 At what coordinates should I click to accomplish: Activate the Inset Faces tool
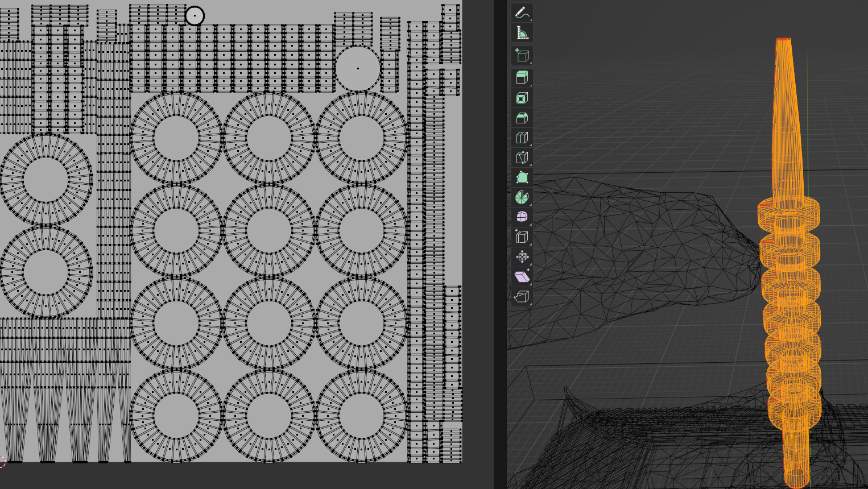click(522, 98)
